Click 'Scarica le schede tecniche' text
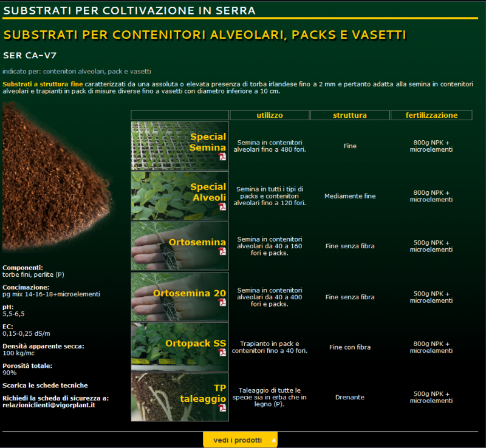The image size is (486, 448). click(45, 385)
